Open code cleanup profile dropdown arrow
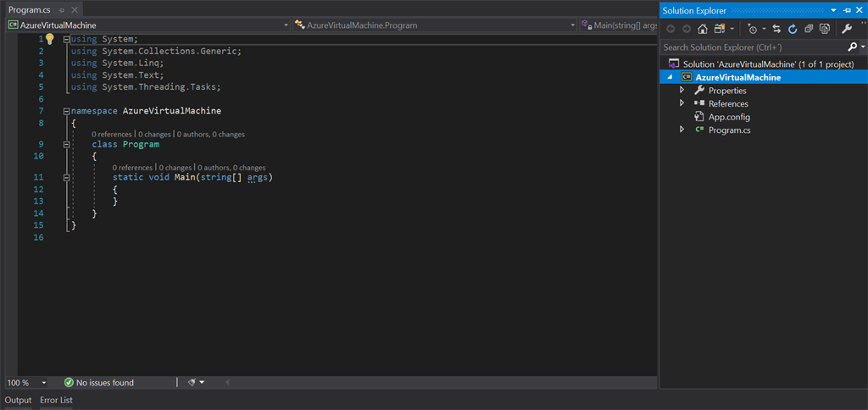This screenshot has height=410, width=868. pyautogui.click(x=202, y=382)
